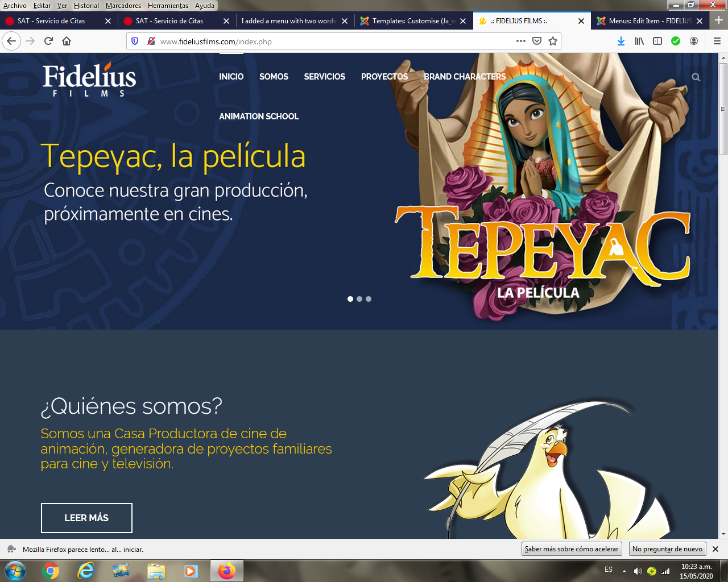728x582 pixels.
Task: Go back to the previous page
Action: [x=11, y=41]
